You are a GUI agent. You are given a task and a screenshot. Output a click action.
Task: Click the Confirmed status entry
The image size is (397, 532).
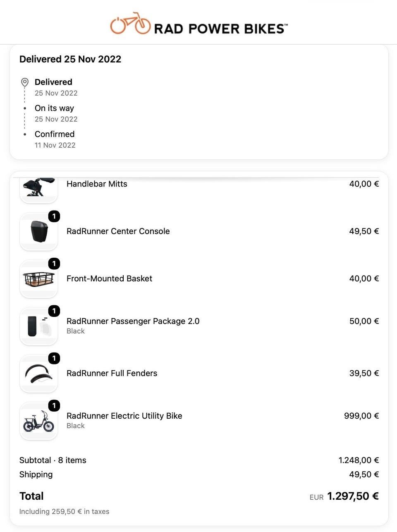tap(55, 139)
